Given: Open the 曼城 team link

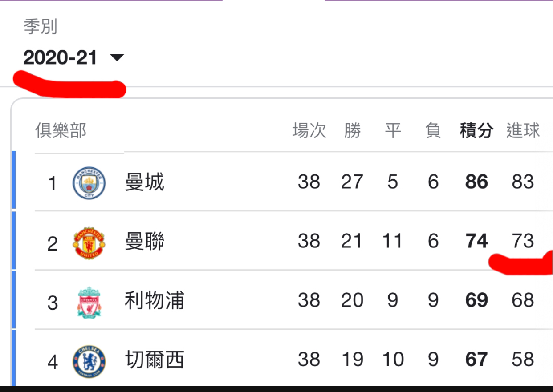Looking at the screenshot, I should 144,182.
